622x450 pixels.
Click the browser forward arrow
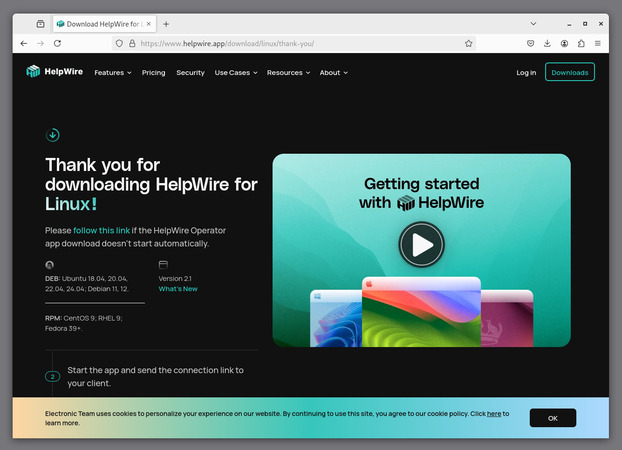(40, 43)
